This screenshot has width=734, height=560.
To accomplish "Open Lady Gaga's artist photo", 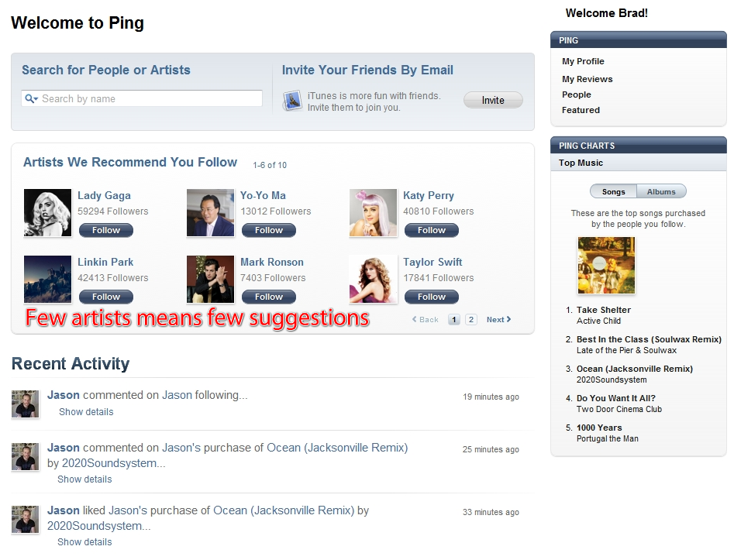I will tap(48, 212).
